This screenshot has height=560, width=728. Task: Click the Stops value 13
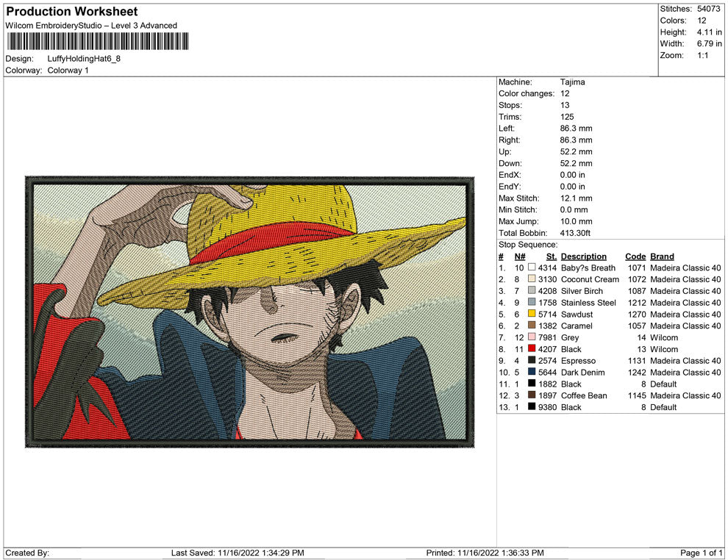click(x=565, y=105)
